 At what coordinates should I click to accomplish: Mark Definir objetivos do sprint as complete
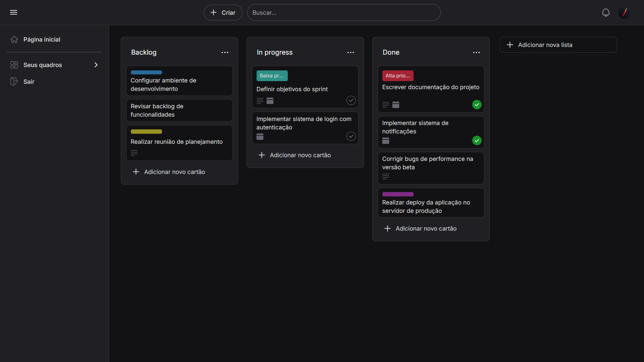[x=351, y=101]
